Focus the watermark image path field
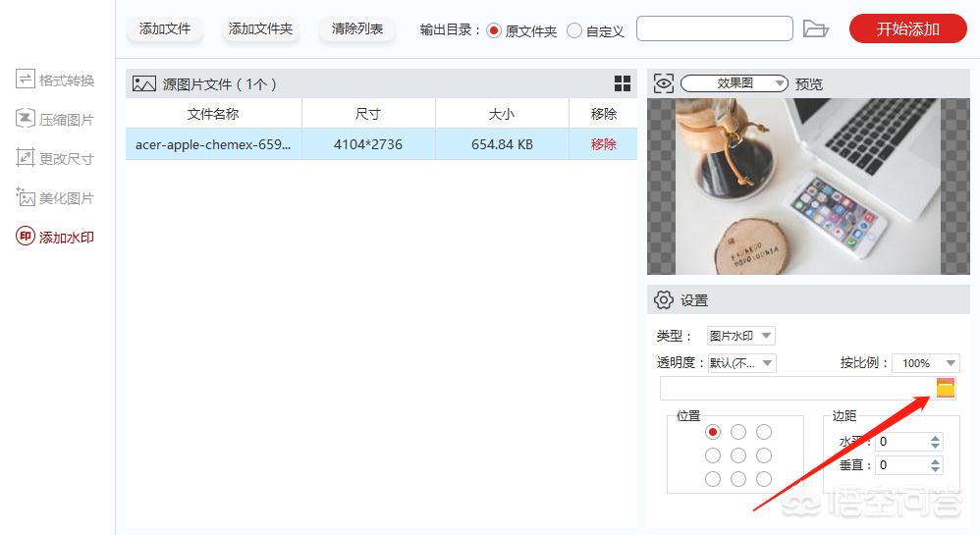This screenshot has width=980, height=535. click(x=797, y=388)
